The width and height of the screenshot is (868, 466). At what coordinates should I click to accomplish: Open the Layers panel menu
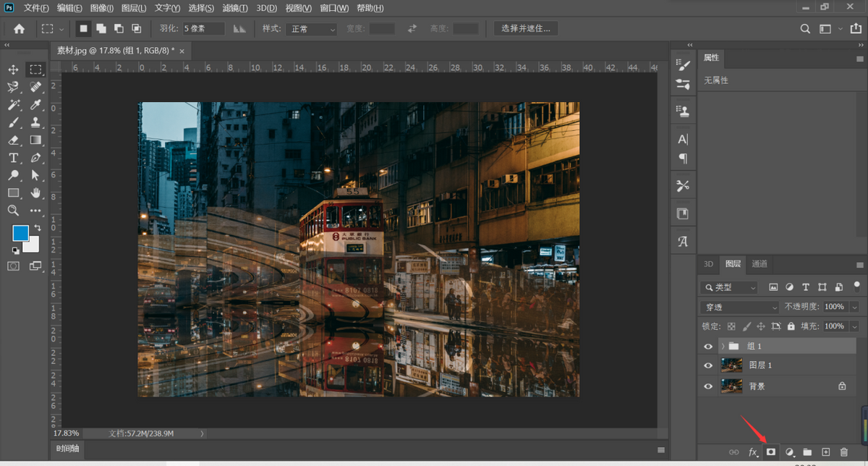[x=860, y=265]
